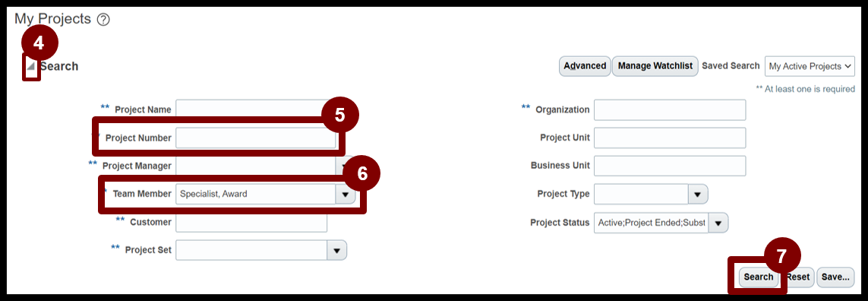Screen dimensions: 868x301
Task: Click the help icon beside My Projects
Action: pyautogui.click(x=103, y=20)
